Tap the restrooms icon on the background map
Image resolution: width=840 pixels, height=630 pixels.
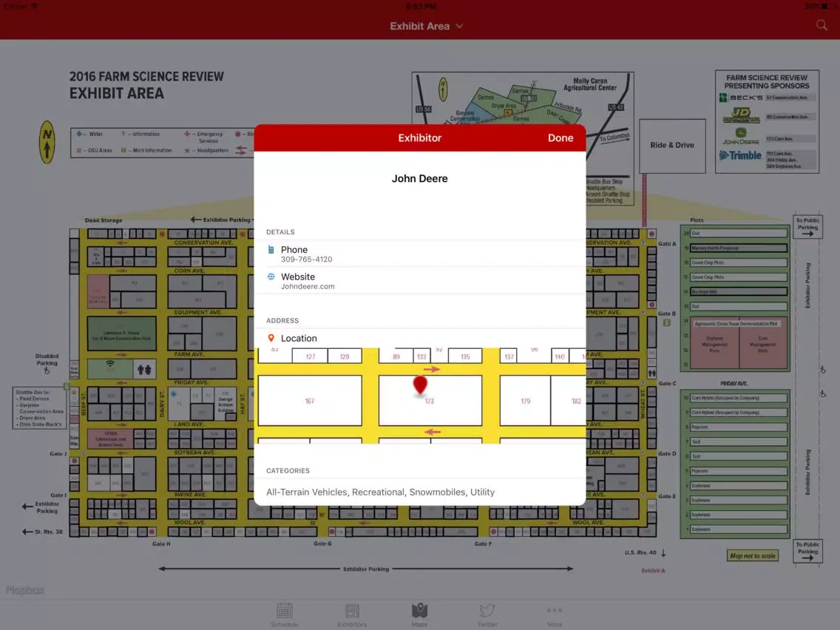144,369
